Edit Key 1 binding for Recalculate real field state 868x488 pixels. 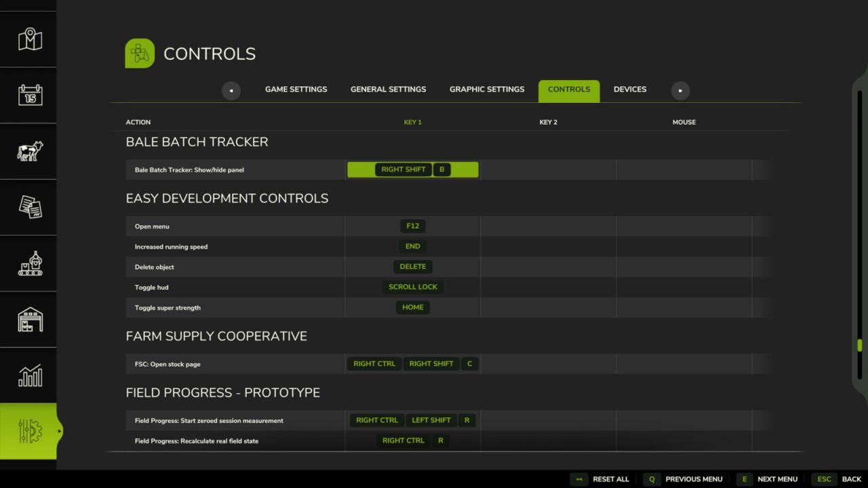tap(413, 441)
